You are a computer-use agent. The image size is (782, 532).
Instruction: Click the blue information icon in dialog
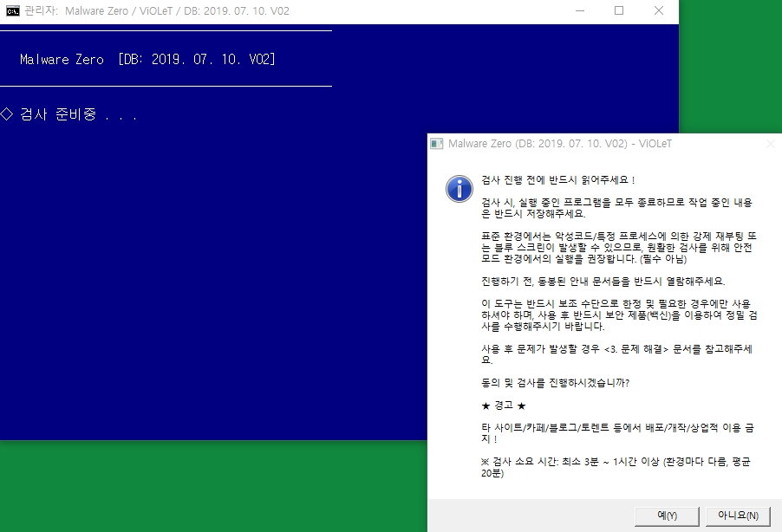[x=459, y=189]
